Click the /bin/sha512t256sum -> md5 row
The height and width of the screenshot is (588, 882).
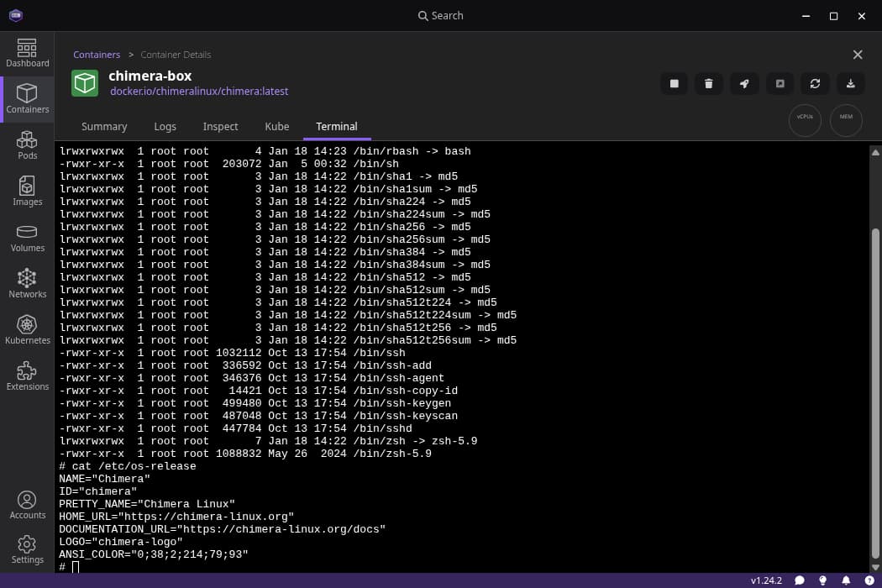(x=288, y=340)
